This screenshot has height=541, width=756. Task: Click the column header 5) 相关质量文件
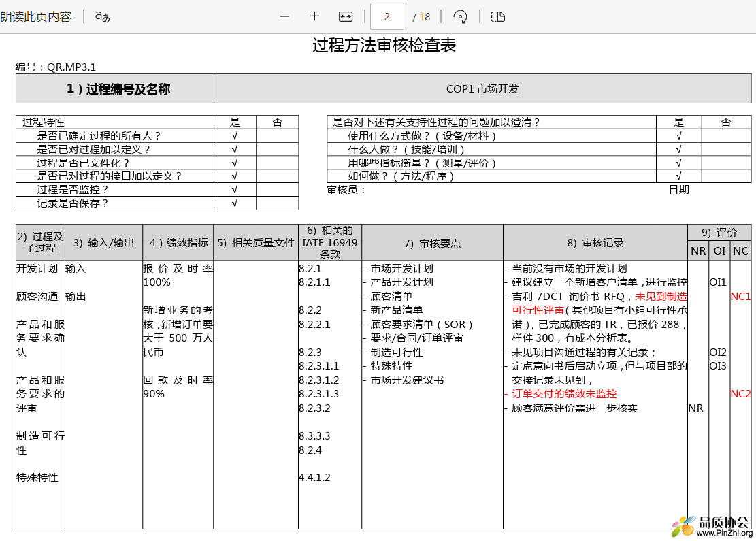pyautogui.click(x=256, y=242)
